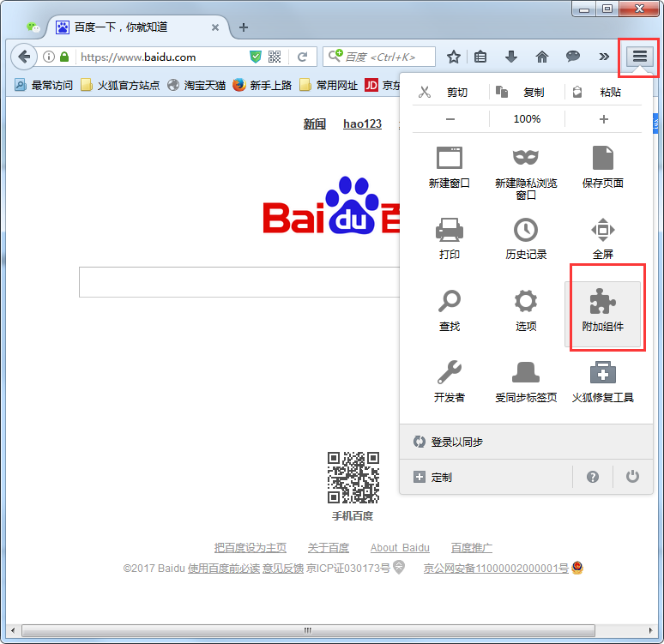Click the bookmark star icon

(x=454, y=57)
